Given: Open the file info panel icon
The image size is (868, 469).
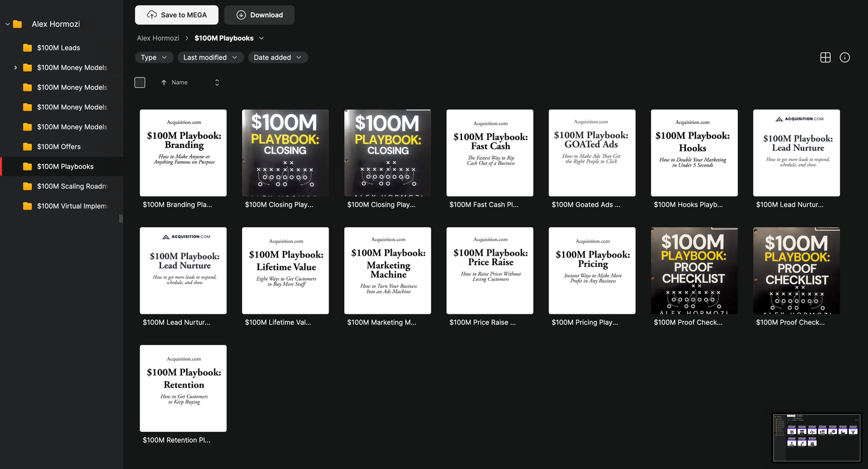Looking at the screenshot, I should pyautogui.click(x=845, y=58).
